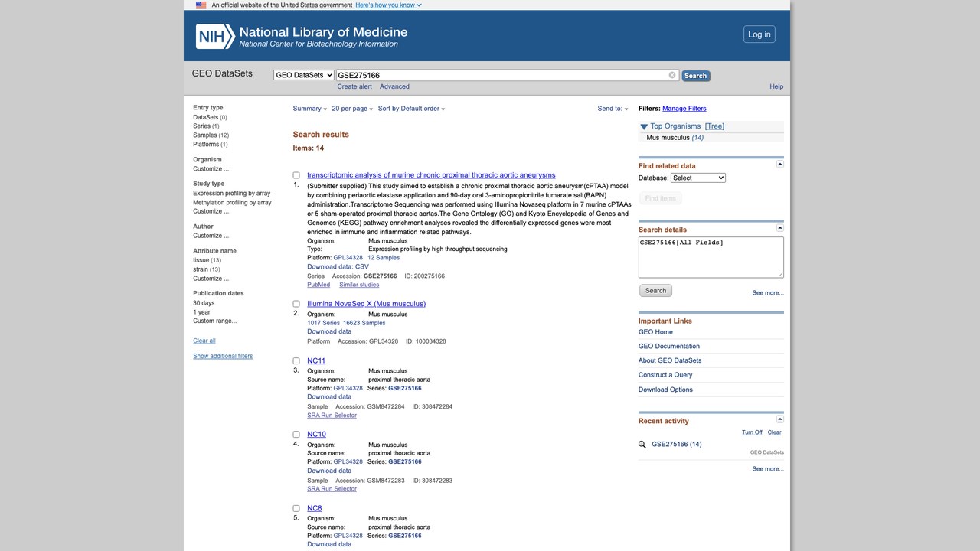The width and height of the screenshot is (980, 551).
Task: Click the Create alert link
Action: [354, 86]
